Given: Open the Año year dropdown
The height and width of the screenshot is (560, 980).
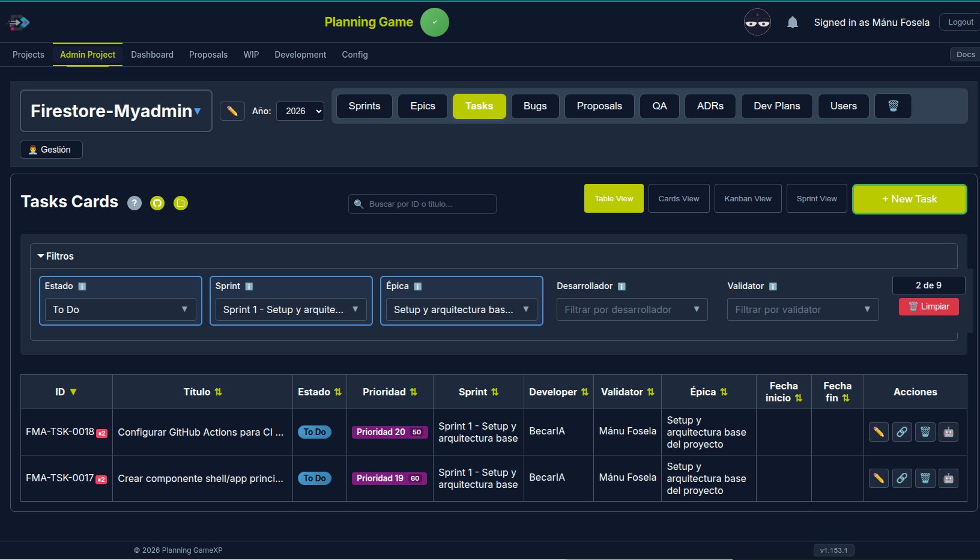Looking at the screenshot, I should click(300, 111).
